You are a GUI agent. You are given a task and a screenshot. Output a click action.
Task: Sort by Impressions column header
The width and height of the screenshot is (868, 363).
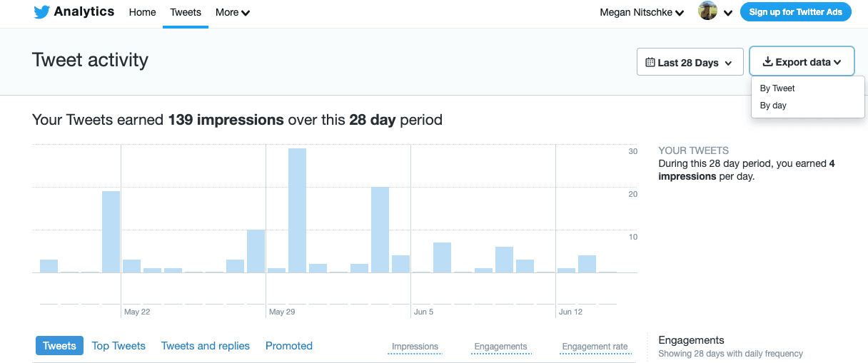coord(415,347)
